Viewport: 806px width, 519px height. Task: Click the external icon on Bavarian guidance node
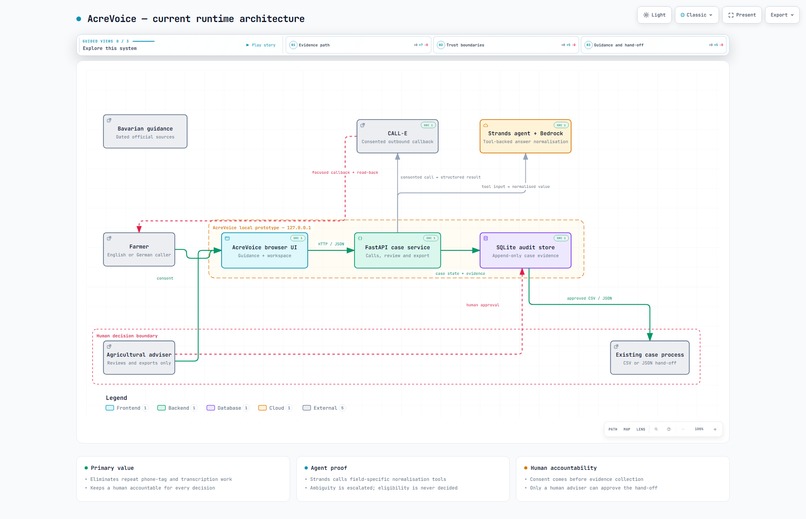[x=109, y=120]
